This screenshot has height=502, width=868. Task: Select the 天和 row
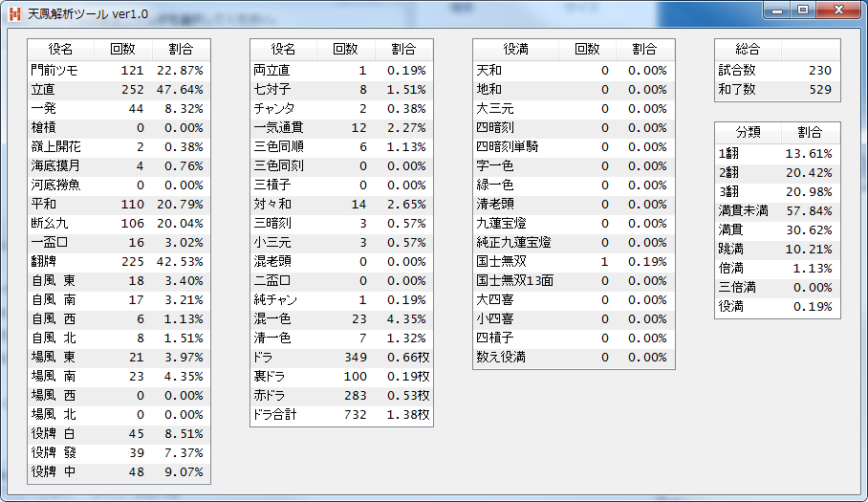575,71
